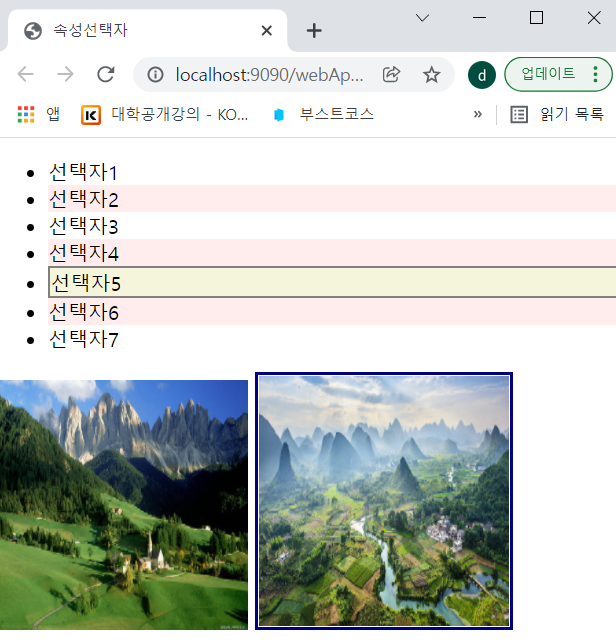Go back to the previous page

tap(25, 75)
